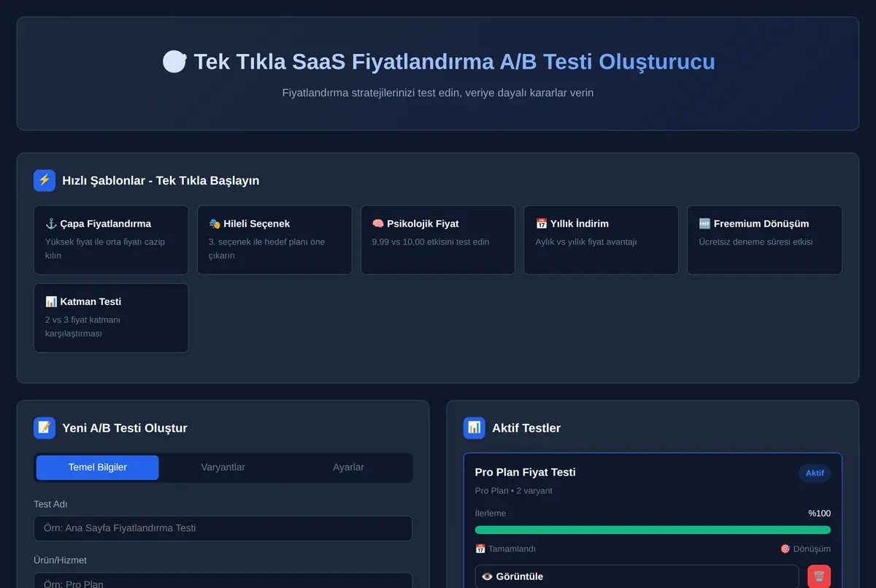
Task: Click the %100 progress value
Action: click(x=819, y=514)
